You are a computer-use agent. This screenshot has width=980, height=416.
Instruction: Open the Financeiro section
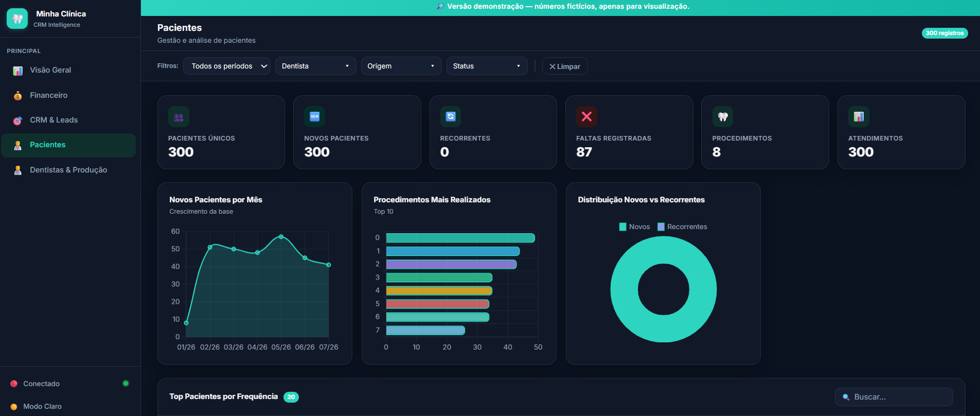coord(68,95)
